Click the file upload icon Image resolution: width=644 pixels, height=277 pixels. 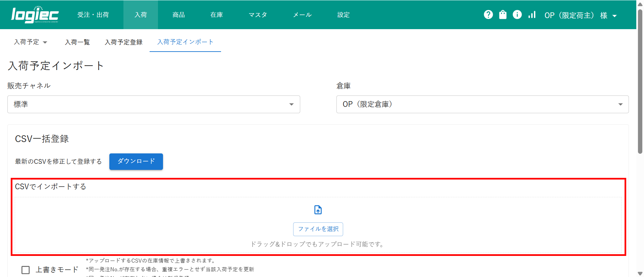318,210
